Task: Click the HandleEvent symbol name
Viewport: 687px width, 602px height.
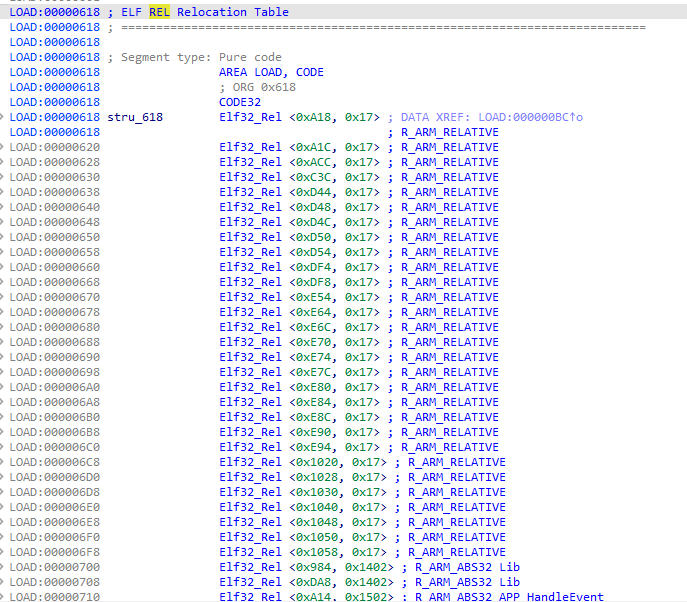Action: pyautogui.click(x=565, y=597)
